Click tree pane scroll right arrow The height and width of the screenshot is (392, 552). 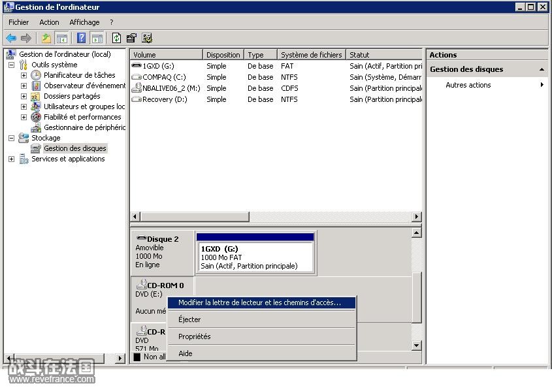pyautogui.click(x=120, y=359)
